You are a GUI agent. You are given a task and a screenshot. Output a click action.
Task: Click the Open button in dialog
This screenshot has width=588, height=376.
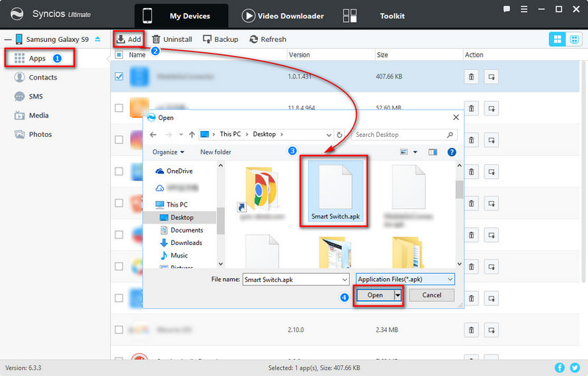point(375,295)
